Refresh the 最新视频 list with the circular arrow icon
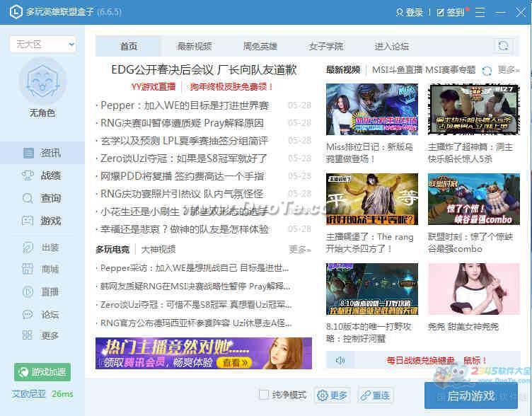Screen dimensions: 532x416 tap(487, 71)
